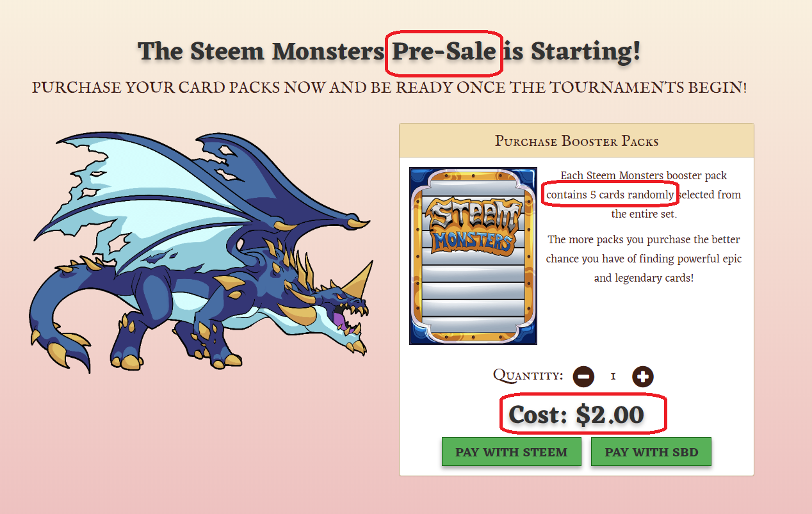Increase quantity with the plus icon
The image size is (812, 514).
pos(642,376)
